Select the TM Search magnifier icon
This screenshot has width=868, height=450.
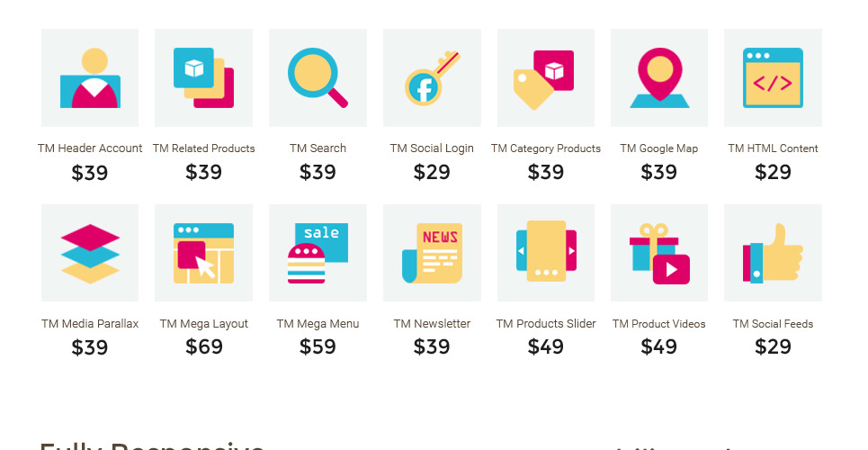(x=318, y=77)
